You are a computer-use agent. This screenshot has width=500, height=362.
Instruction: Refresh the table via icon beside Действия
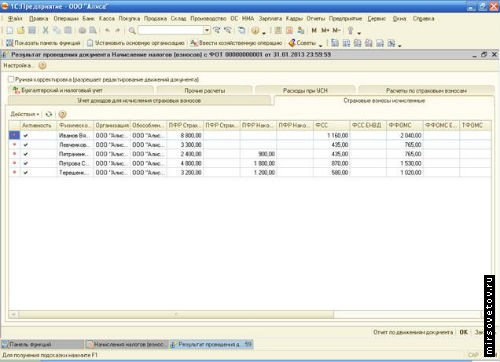click(x=49, y=114)
